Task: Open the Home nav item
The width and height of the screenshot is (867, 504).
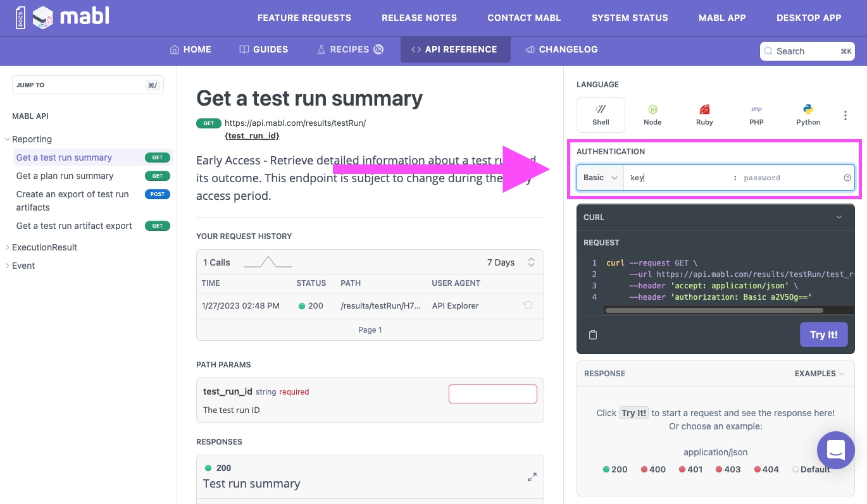Action: point(190,49)
